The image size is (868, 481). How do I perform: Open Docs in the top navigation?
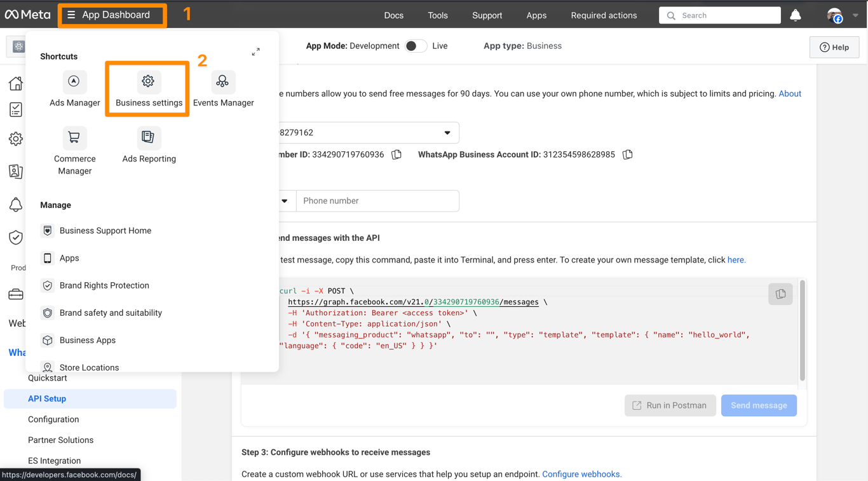click(394, 15)
